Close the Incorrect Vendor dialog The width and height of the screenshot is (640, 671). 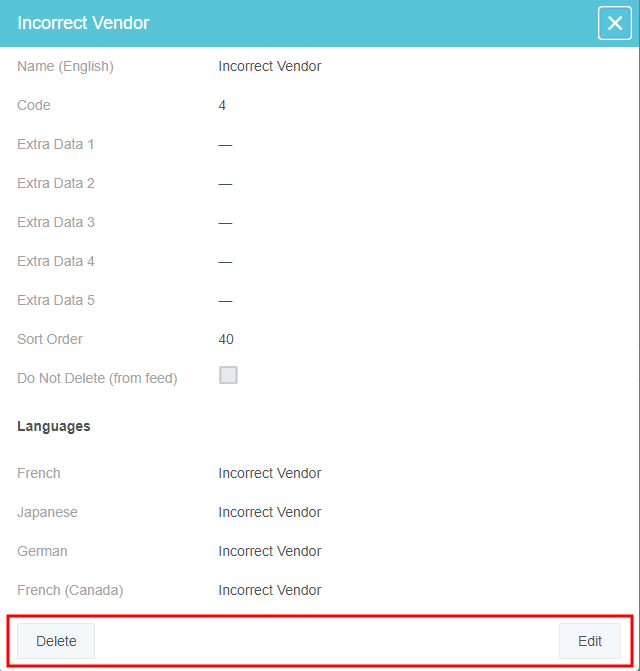click(x=614, y=23)
